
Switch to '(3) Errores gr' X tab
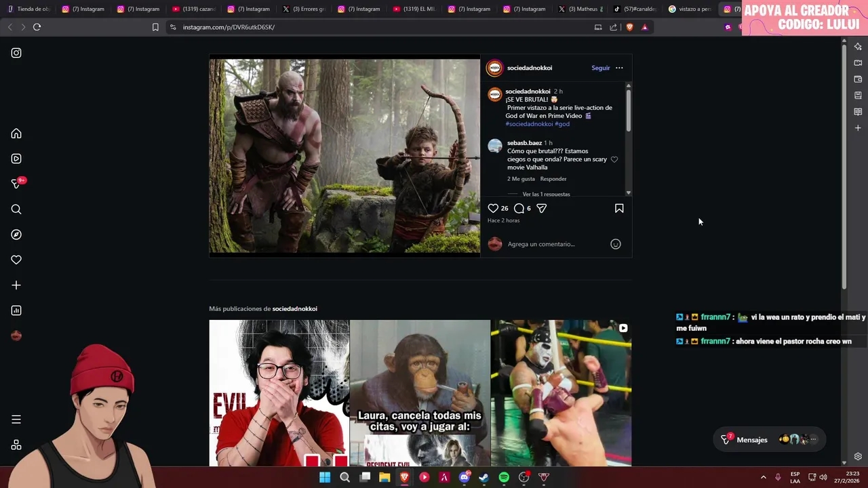(303, 9)
